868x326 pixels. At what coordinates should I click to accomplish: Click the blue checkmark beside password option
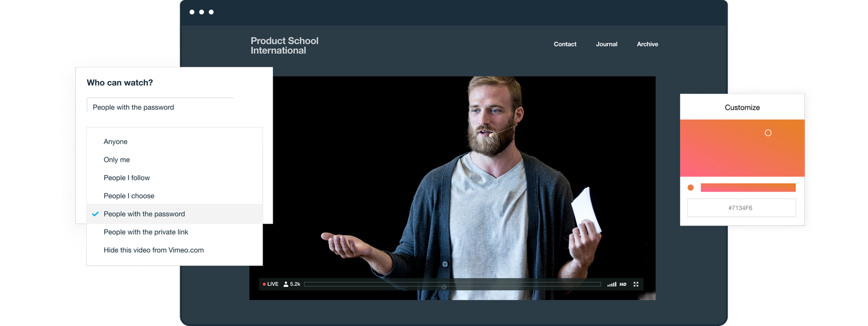click(x=95, y=214)
